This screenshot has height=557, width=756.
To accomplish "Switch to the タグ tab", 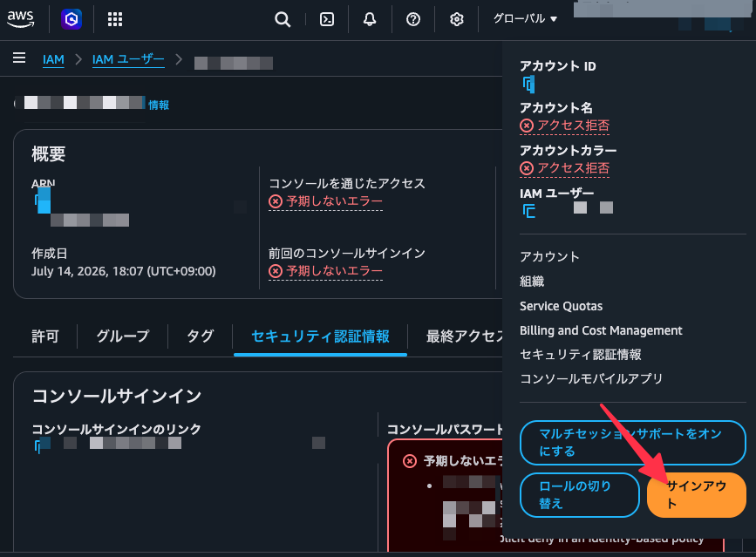I will (200, 336).
